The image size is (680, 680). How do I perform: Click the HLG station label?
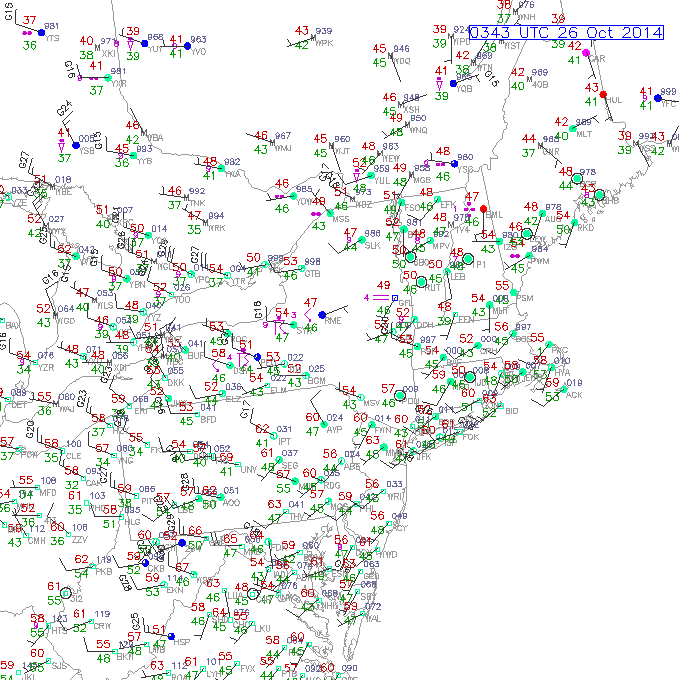(133, 522)
